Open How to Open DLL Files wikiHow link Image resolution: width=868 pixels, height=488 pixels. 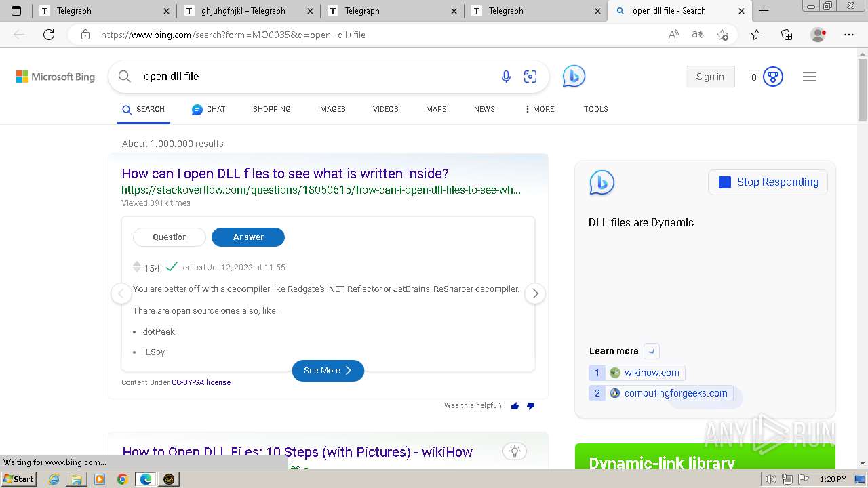[x=297, y=452]
